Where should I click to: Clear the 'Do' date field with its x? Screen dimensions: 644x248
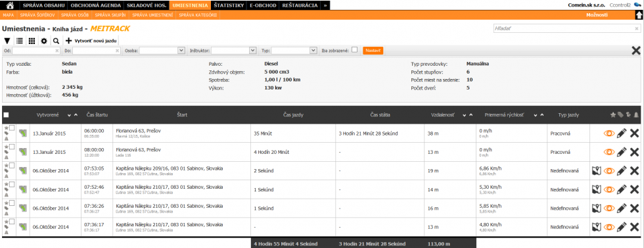click(117, 51)
